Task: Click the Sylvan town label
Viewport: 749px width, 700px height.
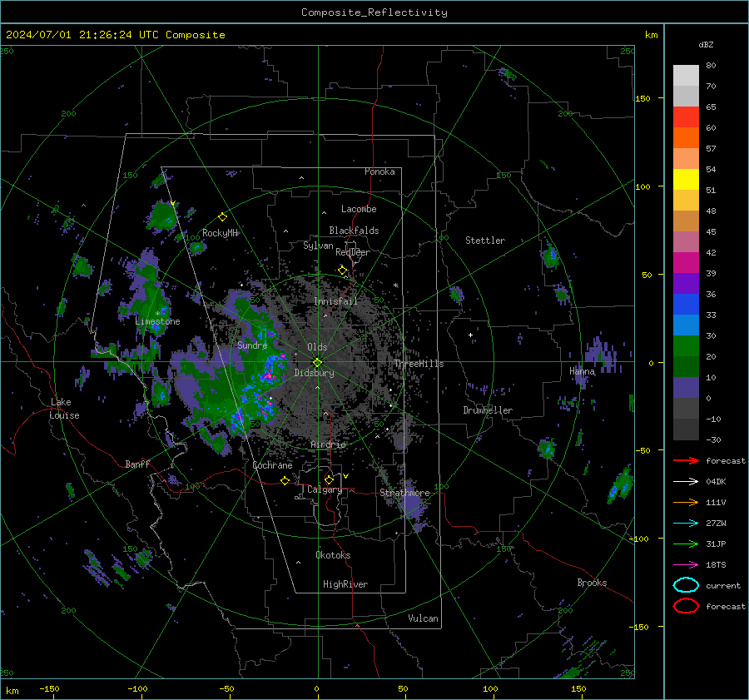Action: pos(318,246)
